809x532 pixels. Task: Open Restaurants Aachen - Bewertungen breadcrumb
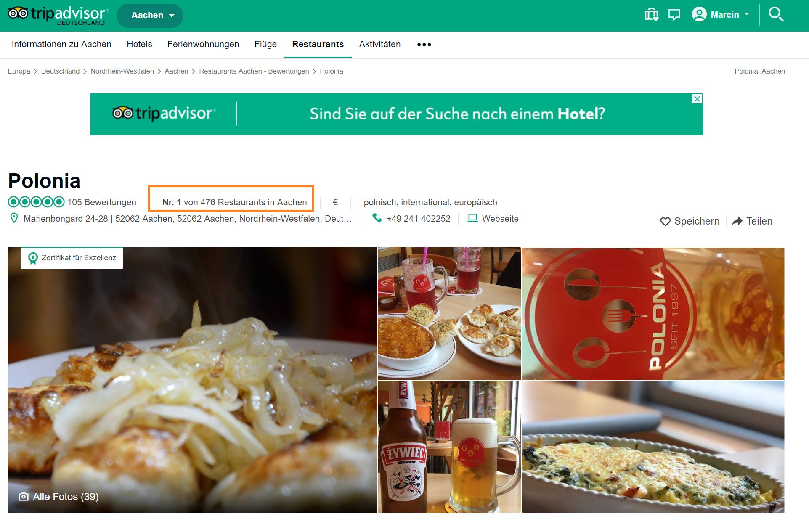(254, 71)
